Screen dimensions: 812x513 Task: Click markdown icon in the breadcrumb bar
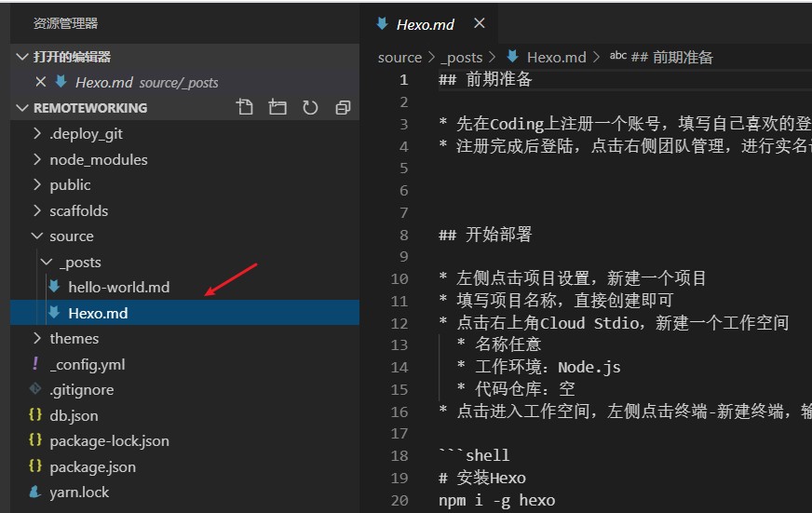(x=512, y=57)
